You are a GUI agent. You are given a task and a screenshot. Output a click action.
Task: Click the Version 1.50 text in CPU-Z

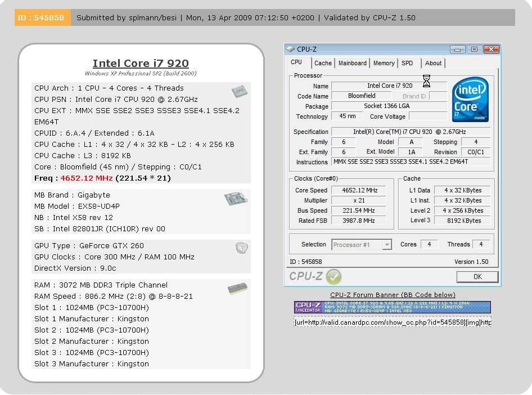(x=471, y=262)
